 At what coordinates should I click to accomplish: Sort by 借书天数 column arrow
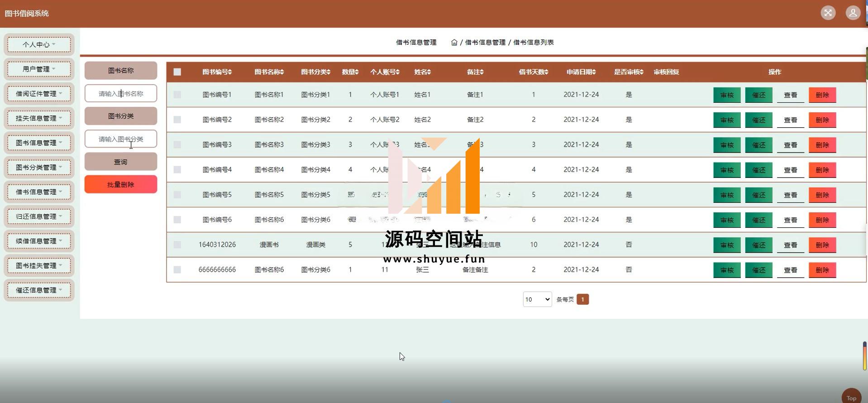tap(546, 72)
